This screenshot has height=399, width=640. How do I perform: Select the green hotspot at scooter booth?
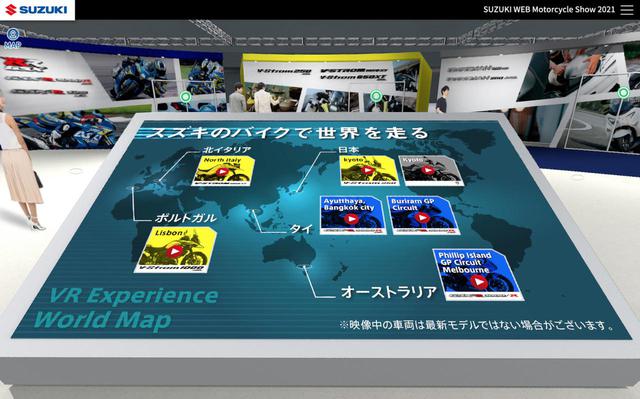click(x=623, y=93)
